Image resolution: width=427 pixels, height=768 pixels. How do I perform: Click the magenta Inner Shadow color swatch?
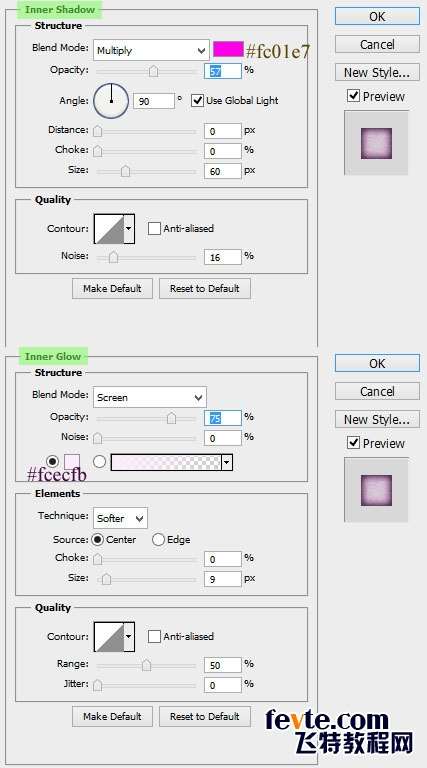(x=228, y=49)
